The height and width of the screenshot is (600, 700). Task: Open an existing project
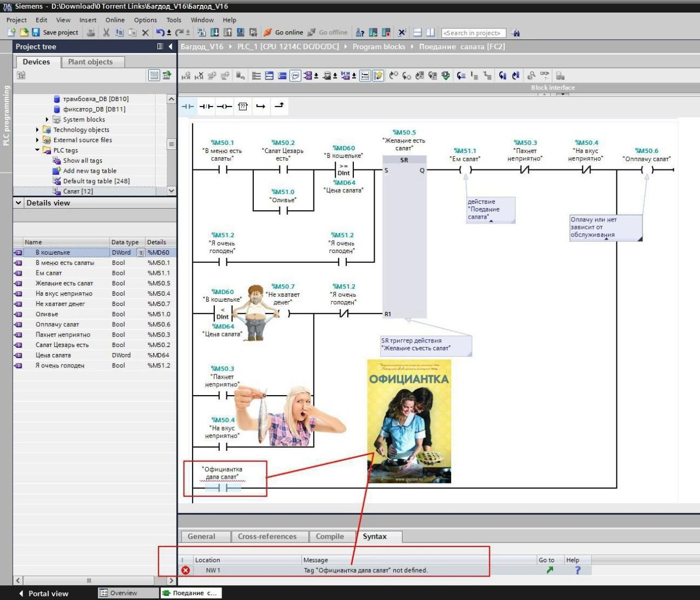coord(24,33)
